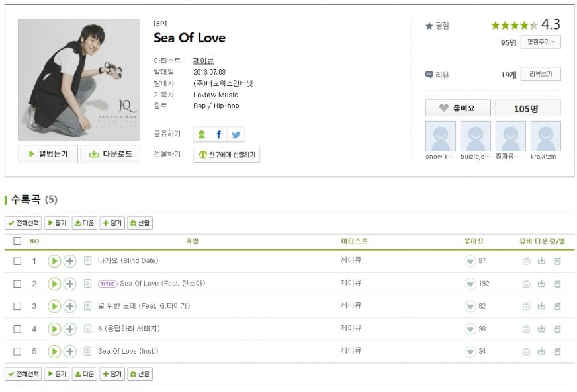This screenshot has height=392, width=577.
Task: Download track 2 via its download icon
Action: [x=541, y=284]
